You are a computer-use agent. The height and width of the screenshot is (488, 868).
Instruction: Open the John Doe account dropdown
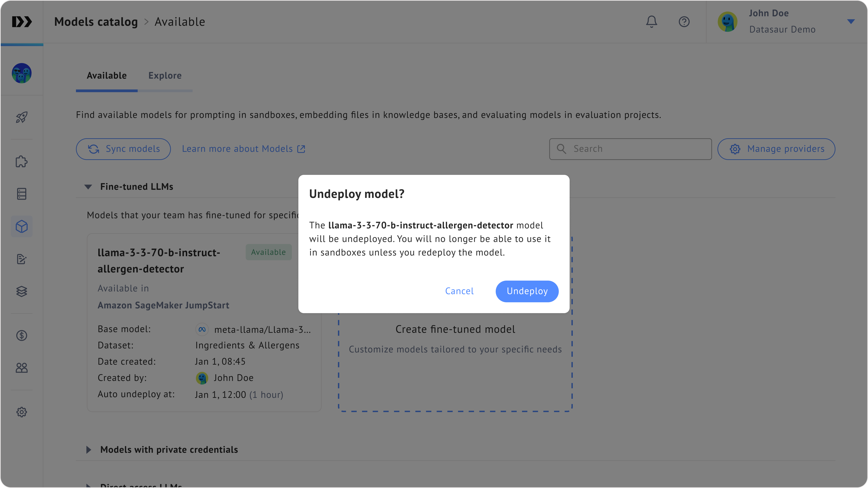click(850, 21)
